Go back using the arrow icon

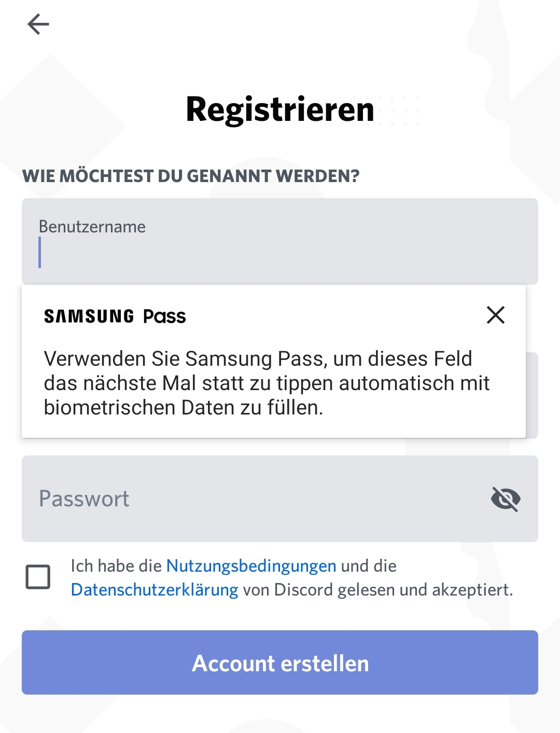coord(38,24)
